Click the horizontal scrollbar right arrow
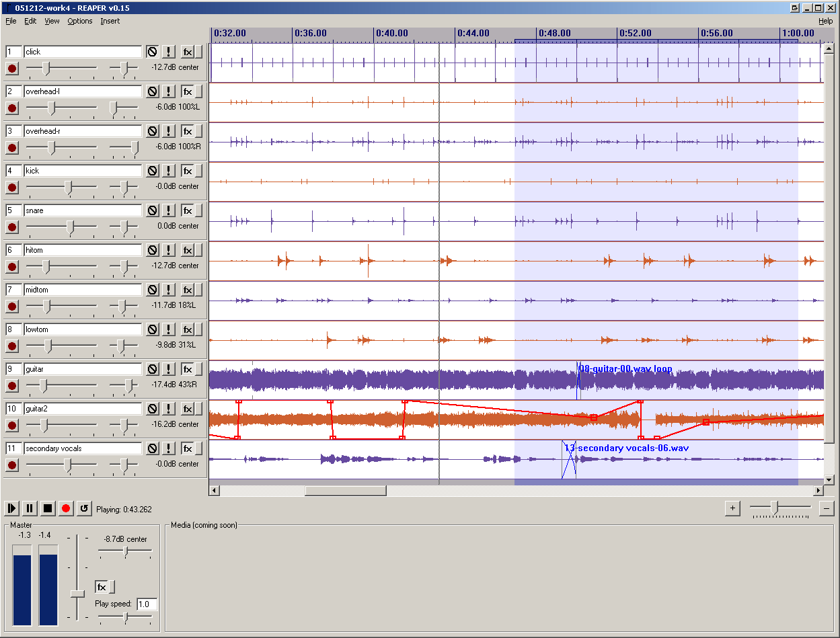 click(818, 490)
